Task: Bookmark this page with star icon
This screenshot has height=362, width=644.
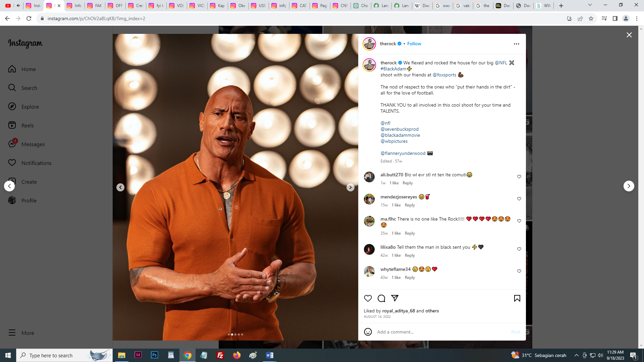Action: [591, 18]
